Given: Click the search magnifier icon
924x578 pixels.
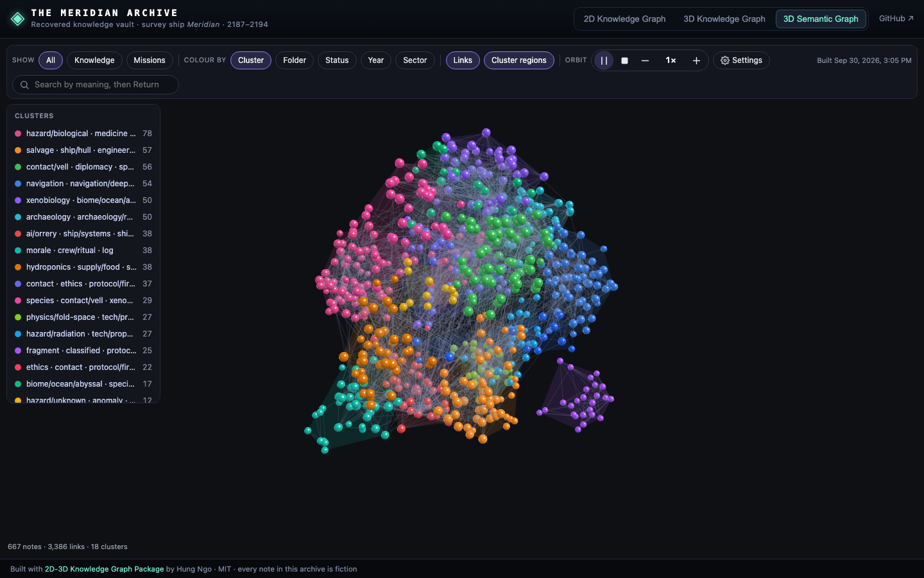Looking at the screenshot, I should click(x=24, y=85).
